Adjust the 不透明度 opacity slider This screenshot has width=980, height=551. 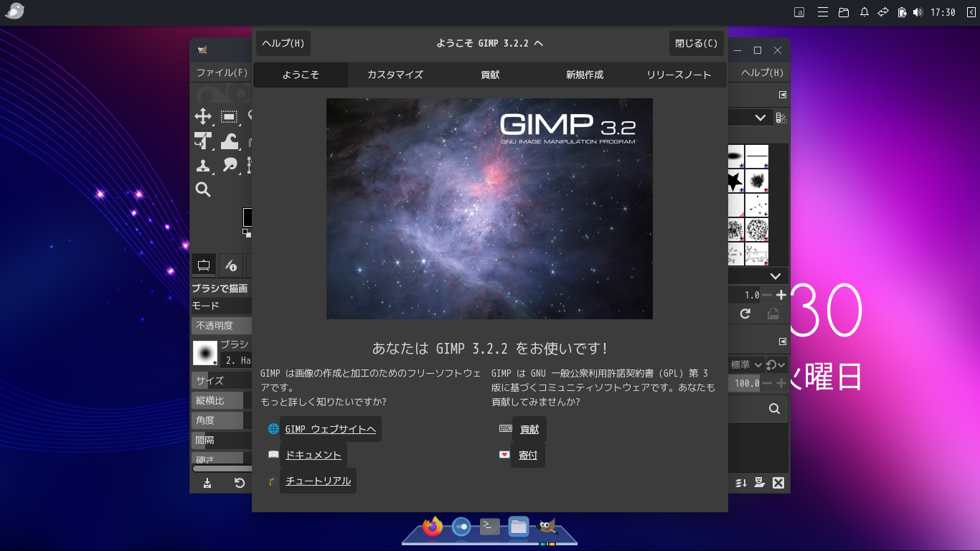tap(222, 326)
